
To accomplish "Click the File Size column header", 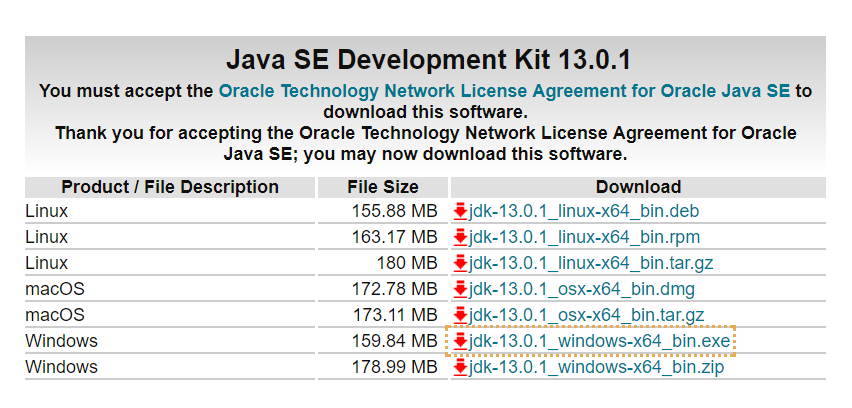I will (x=383, y=187).
